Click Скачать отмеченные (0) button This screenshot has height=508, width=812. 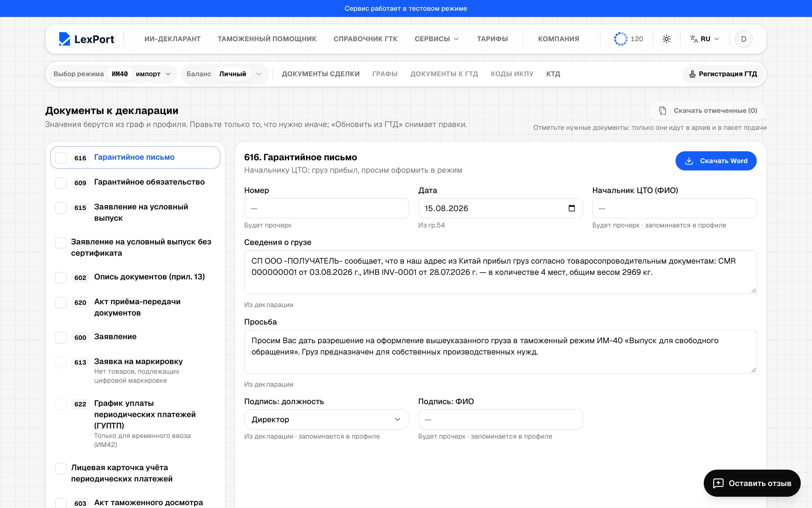coord(708,111)
